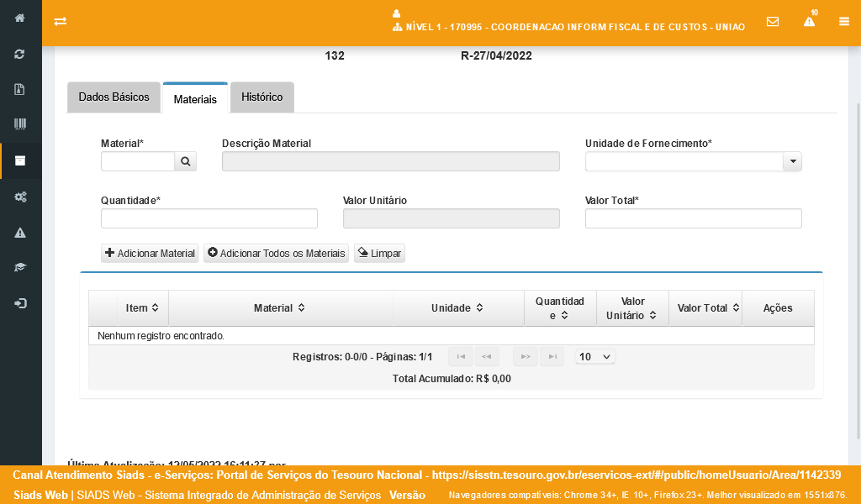861x504 pixels.
Task: Go to next page of records
Action: click(526, 357)
